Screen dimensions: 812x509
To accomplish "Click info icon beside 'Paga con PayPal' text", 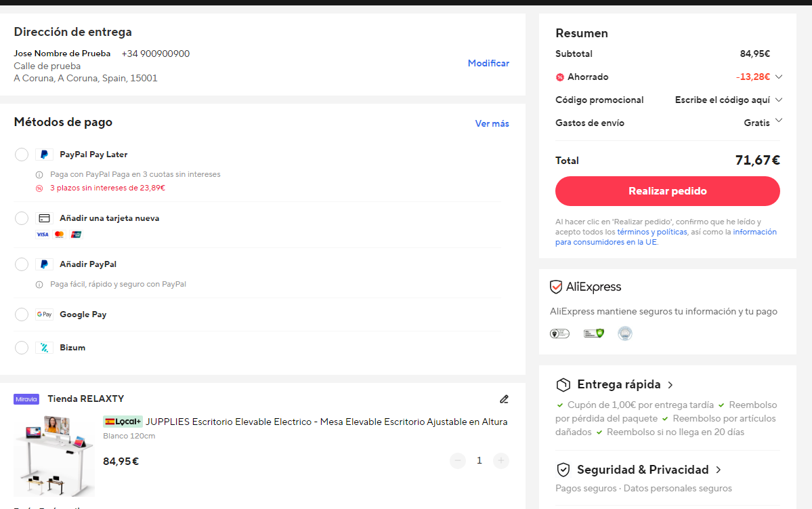I will pos(39,175).
